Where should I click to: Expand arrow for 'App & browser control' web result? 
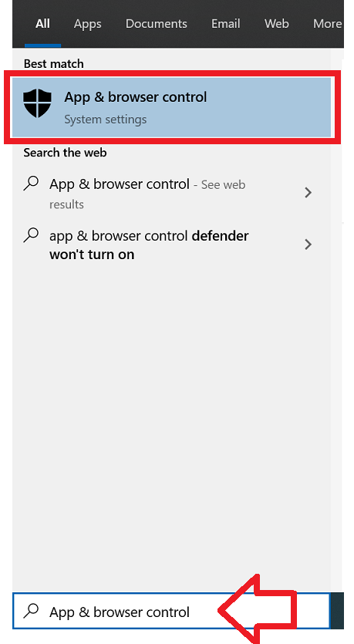click(308, 192)
